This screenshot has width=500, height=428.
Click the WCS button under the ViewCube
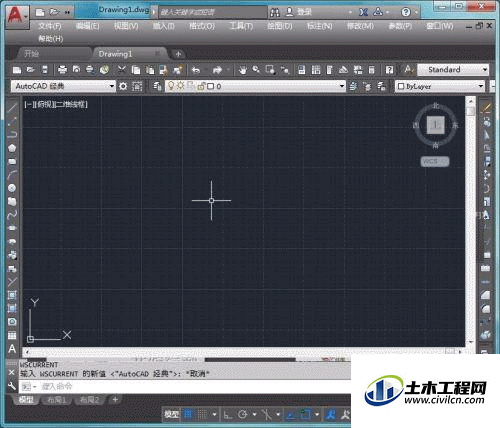pyautogui.click(x=435, y=161)
